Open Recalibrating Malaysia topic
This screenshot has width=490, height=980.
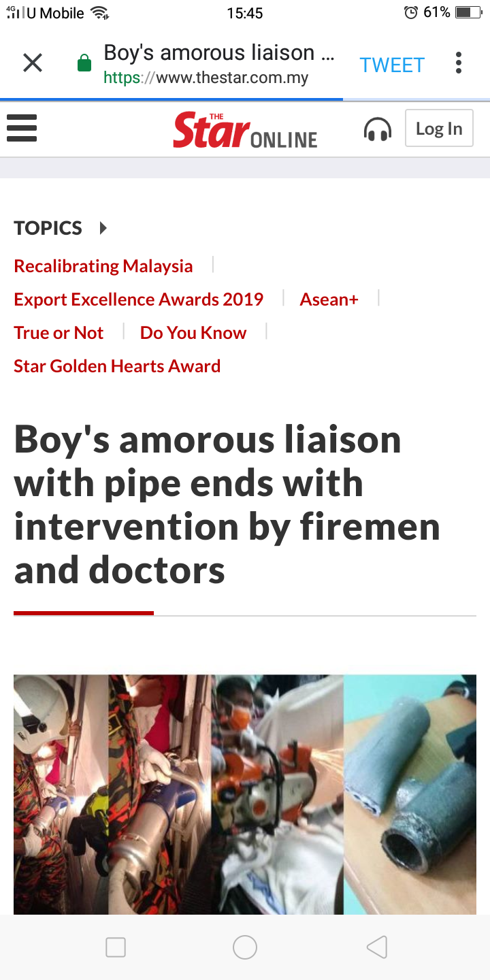pyautogui.click(x=103, y=266)
